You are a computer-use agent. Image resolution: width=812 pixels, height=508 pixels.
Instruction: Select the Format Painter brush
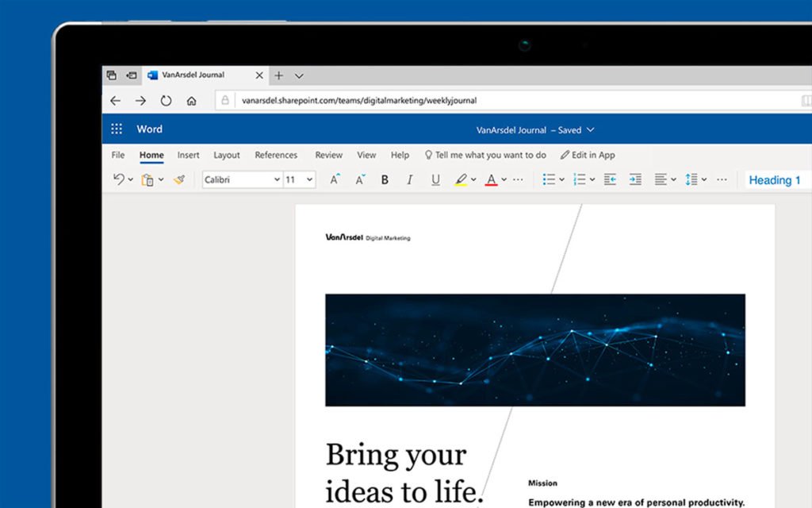[x=179, y=180]
